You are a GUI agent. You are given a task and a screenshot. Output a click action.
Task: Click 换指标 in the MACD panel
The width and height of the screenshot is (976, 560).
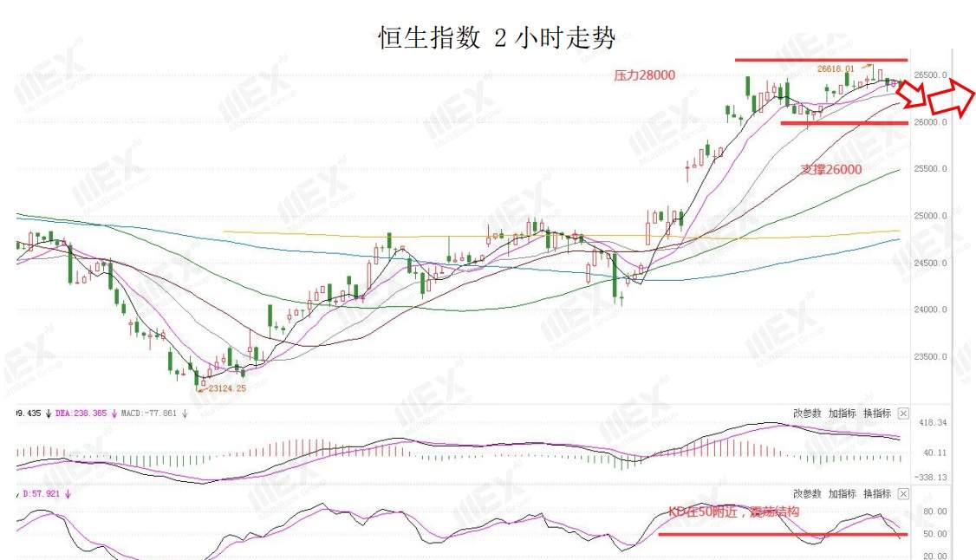click(877, 413)
